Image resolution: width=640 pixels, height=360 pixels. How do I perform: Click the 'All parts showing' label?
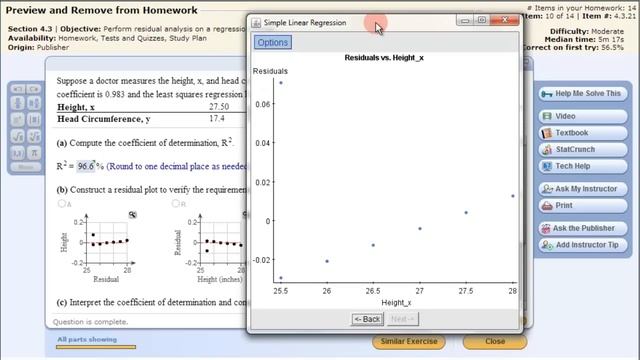[87, 340]
